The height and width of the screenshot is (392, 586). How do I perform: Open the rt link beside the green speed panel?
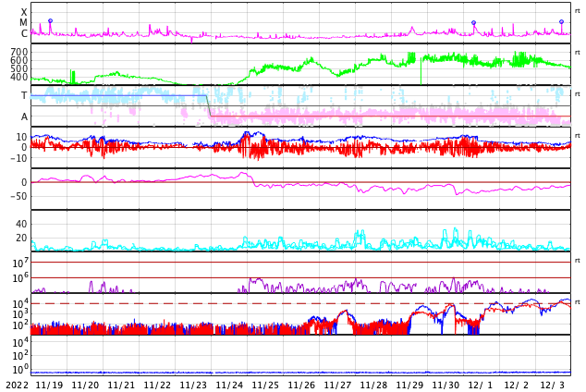click(578, 52)
